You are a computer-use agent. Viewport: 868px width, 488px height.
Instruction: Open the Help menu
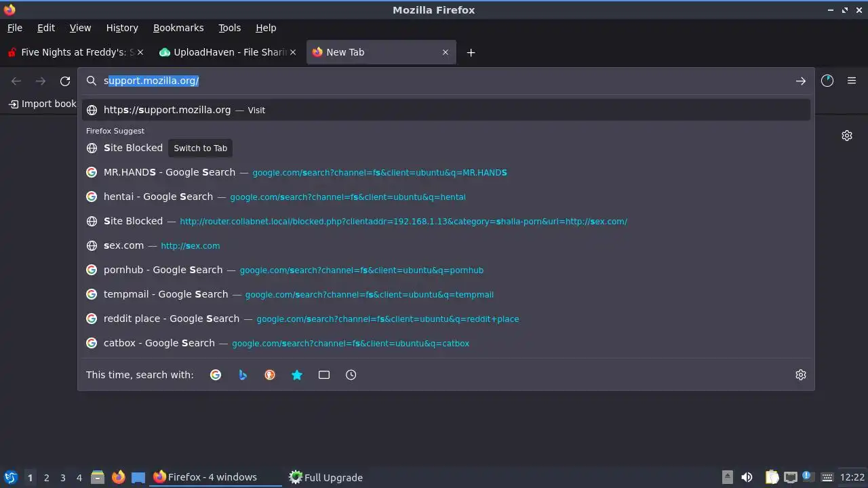click(x=266, y=28)
